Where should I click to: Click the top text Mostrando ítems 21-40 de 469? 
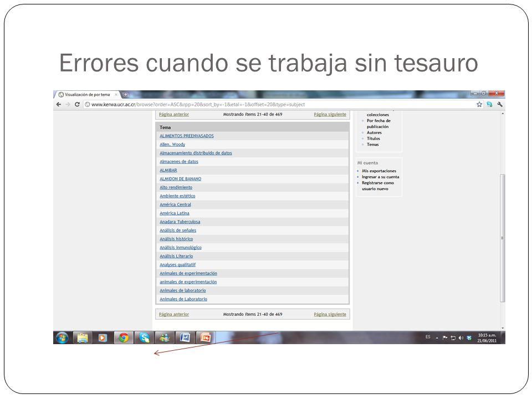coord(253,114)
